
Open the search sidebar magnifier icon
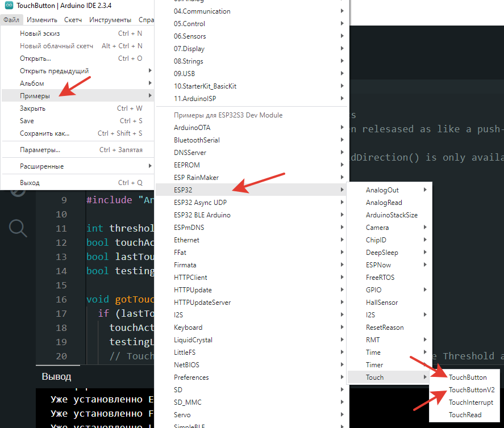pyautogui.click(x=18, y=228)
